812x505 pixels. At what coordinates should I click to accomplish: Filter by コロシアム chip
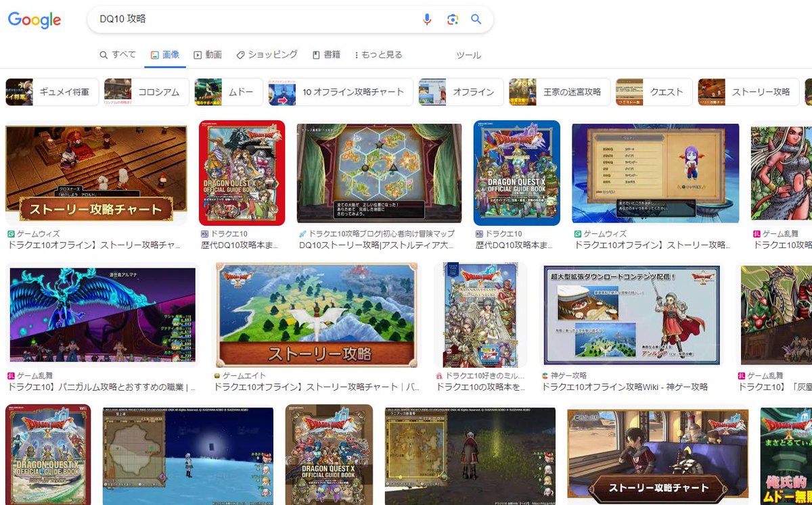point(147,92)
